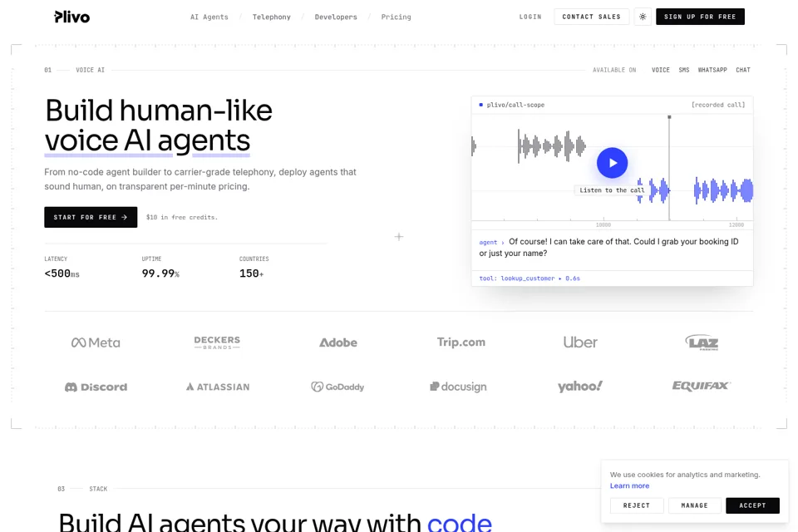Click the Plivo logo

(x=71, y=17)
